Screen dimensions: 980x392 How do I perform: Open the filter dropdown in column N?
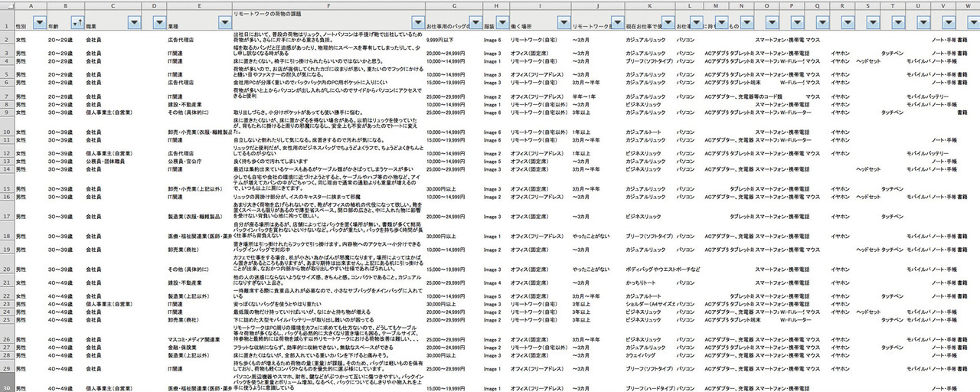(746, 23)
